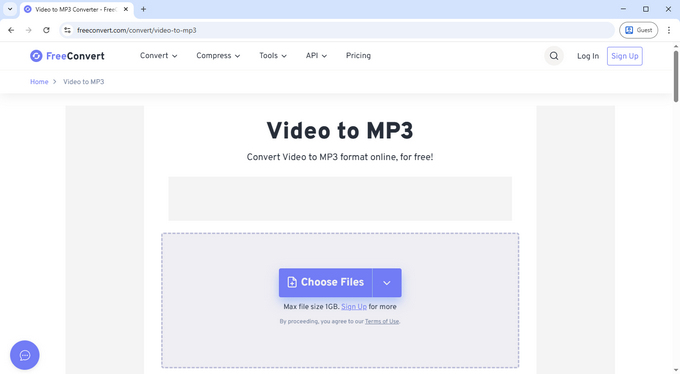Click the Sign Up button in header
The height and width of the screenshot is (374, 680).
point(624,56)
